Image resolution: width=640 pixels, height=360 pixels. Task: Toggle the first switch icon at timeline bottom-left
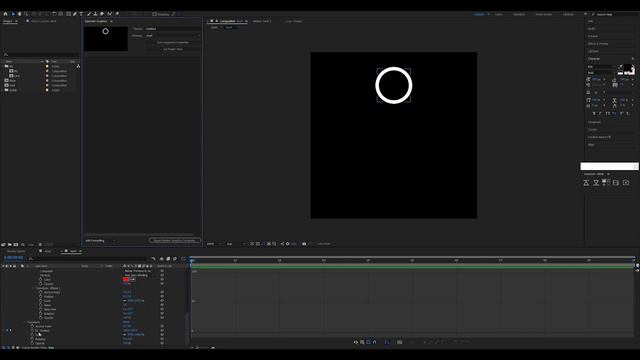pyautogui.click(x=3, y=348)
